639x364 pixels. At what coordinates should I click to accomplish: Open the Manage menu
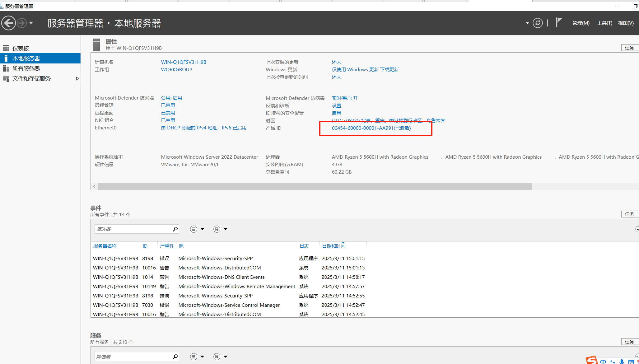581,23
